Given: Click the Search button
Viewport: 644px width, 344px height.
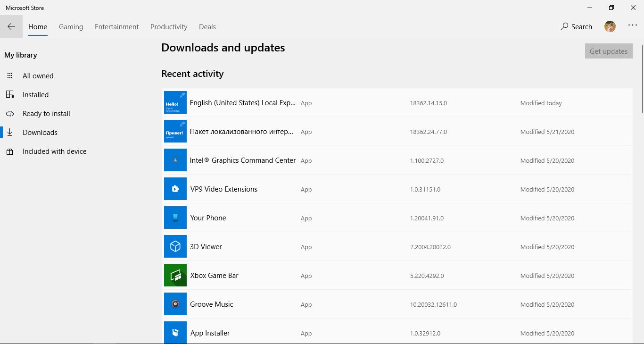Looking at the screenshot, I should point(576,27).
